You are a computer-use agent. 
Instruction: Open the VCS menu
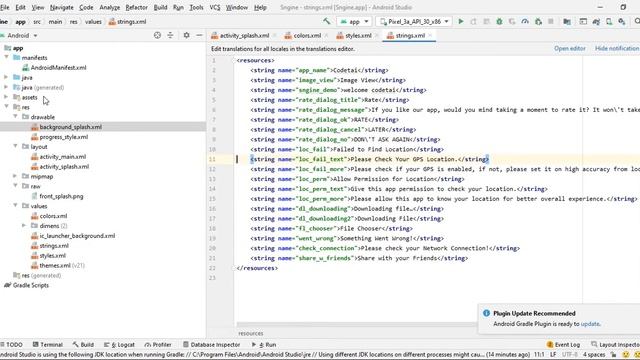(x=215, y=7)
